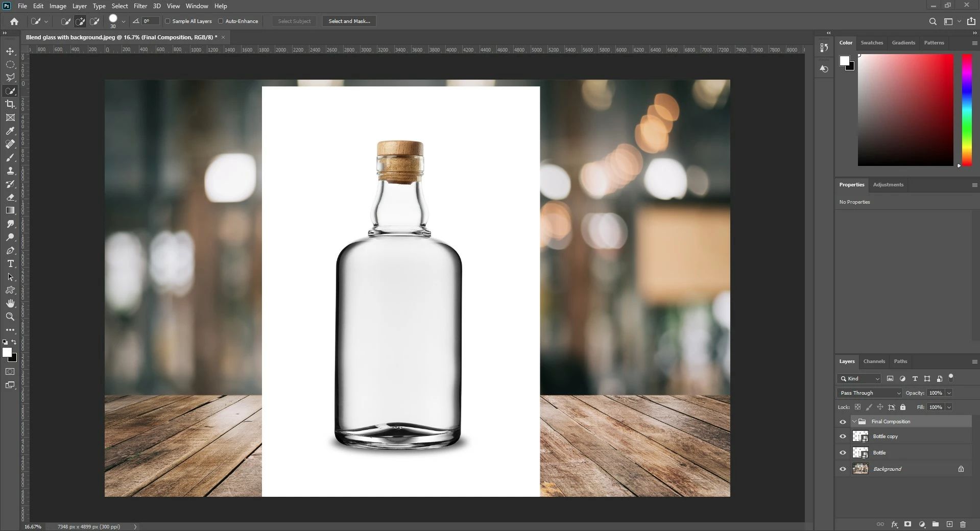980x531 pixels.
Task: Select the Spot Healing Brush tool
Action: (x=10, y=144)
